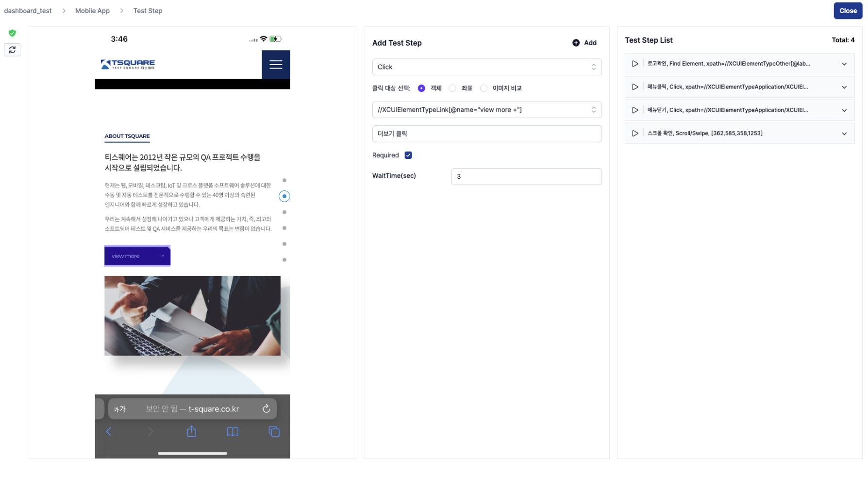Click the green shield status icon
This screenshot has height=480, width=868.
[x=12, y=33]
